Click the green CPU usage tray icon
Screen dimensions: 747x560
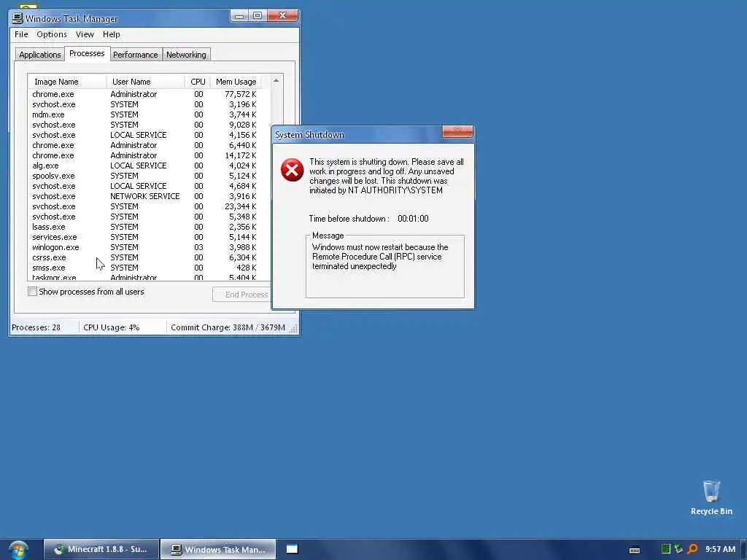click(x=665, y=549)
